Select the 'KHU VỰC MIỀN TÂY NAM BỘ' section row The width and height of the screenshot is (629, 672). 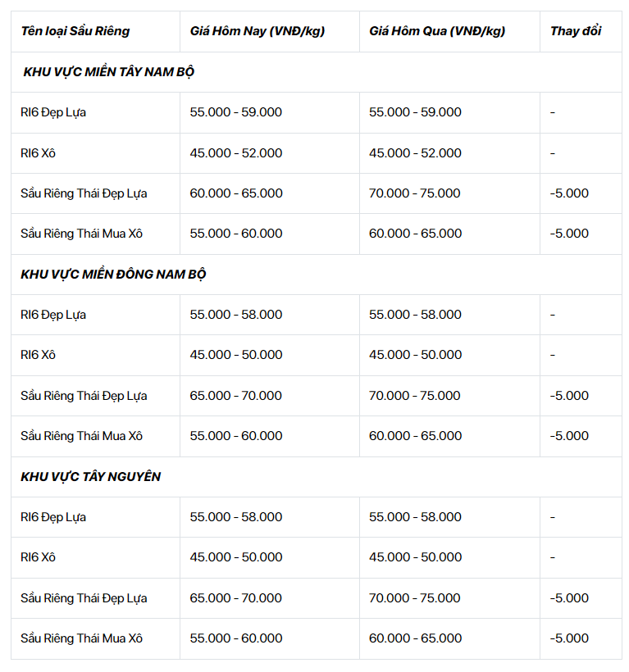[x=317, y=72]
